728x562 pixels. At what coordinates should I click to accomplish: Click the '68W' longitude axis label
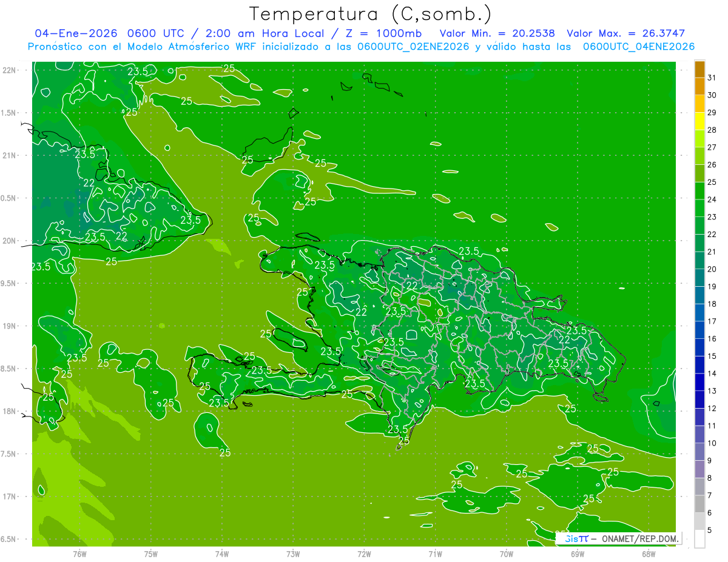click(x=649, y=554)
